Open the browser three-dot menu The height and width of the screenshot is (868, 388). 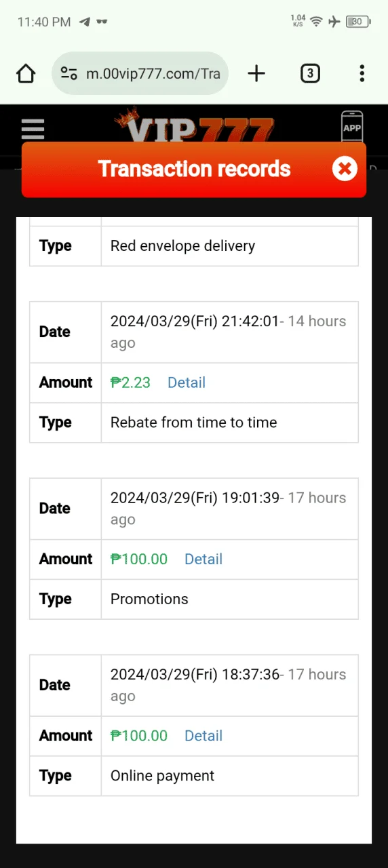[362, 73]
